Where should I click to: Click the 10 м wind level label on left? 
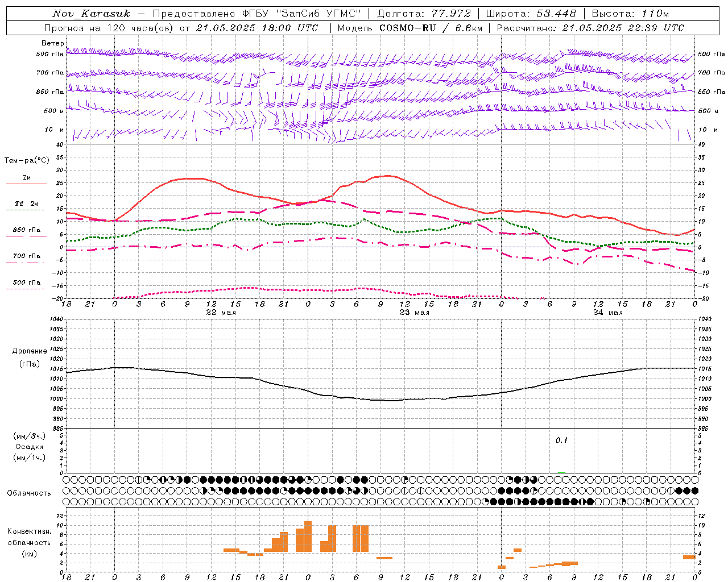point(54,130)
